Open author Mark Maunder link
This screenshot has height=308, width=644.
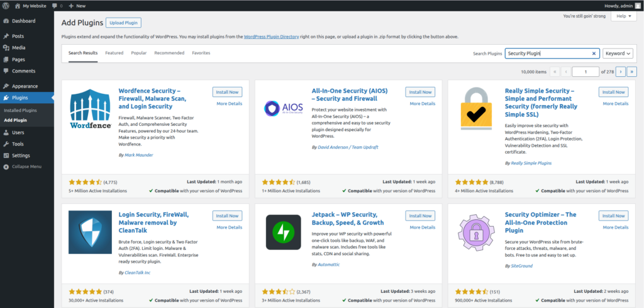[139, 155]
